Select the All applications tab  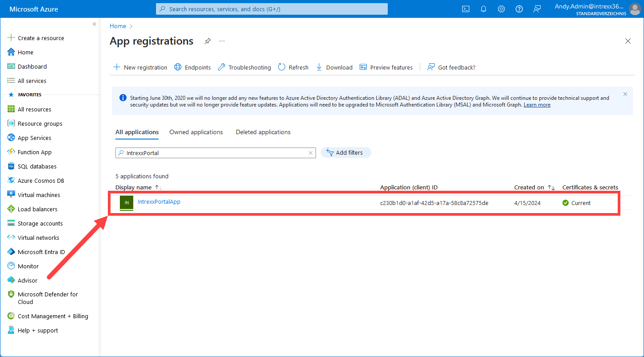(137, 132)
